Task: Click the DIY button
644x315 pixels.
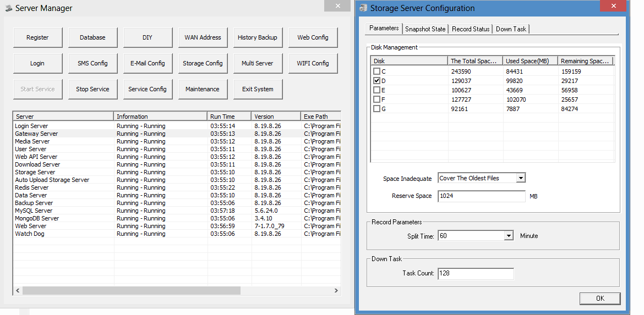Action: (x=148, y=37)
